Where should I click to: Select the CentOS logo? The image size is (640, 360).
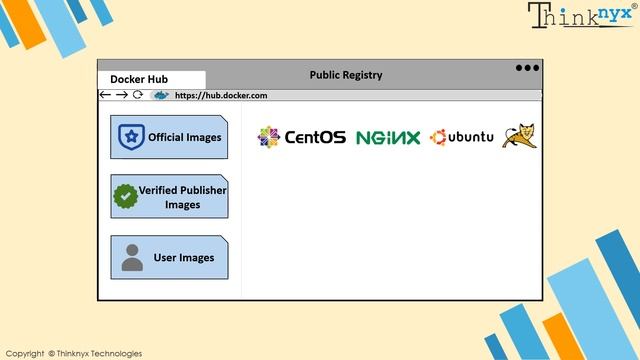(x=302, y=137)
